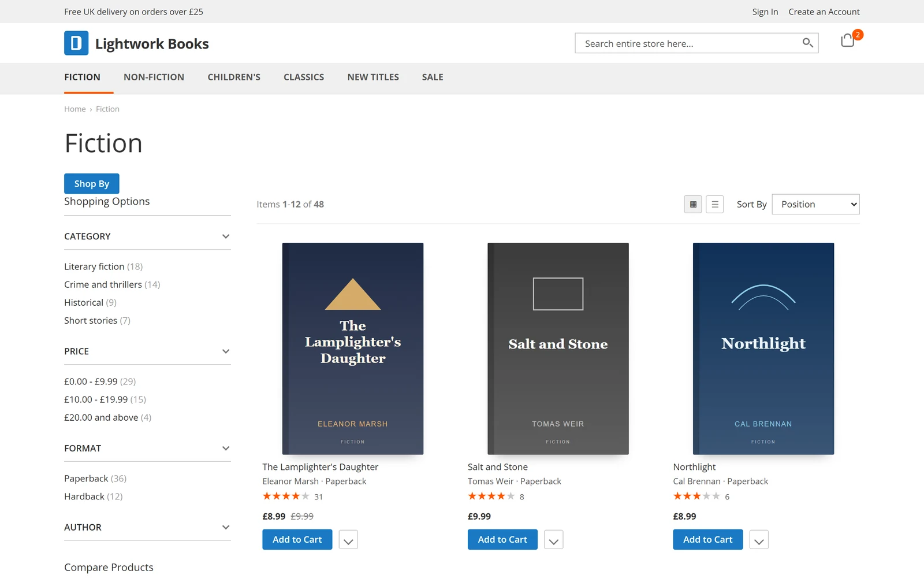This screenshot has height=578, width=924.
Task: Click Salt and Stone star rating
Action: click(x=491, y=496)
